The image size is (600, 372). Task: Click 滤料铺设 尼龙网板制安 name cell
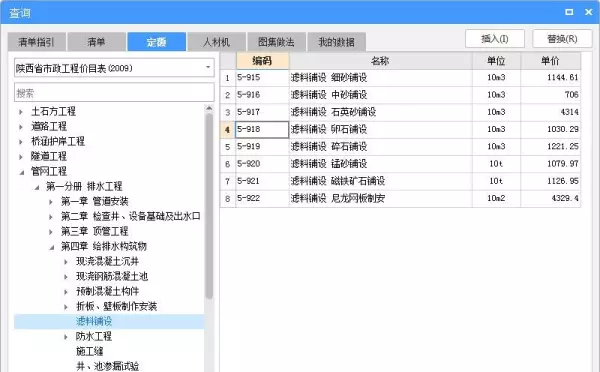click(380, 198)
